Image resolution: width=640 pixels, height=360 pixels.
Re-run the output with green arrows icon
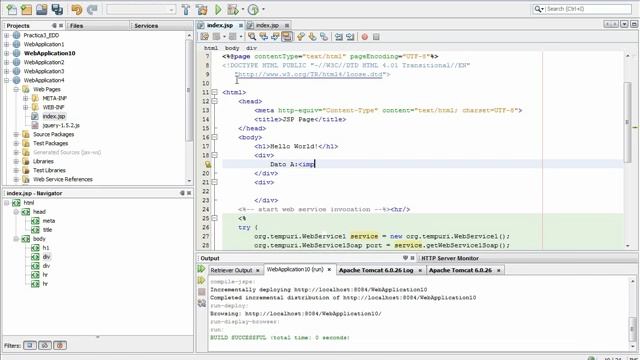click(201, 269)
